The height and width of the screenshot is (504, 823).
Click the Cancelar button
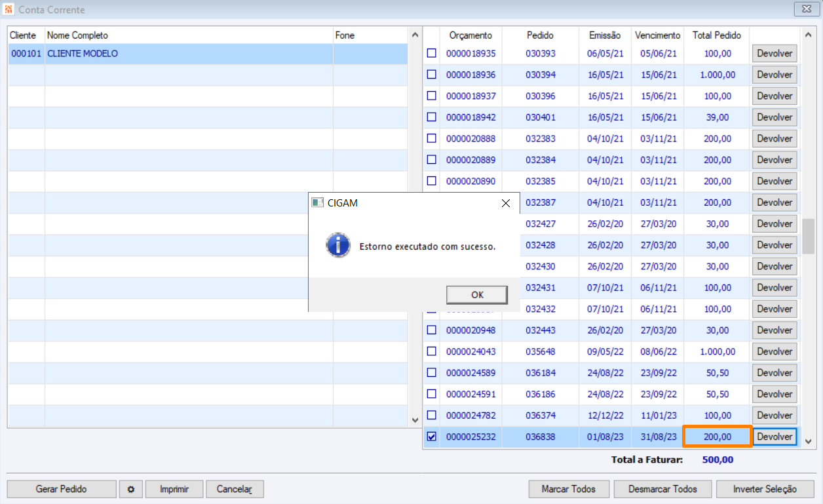(x=235, y=489)
